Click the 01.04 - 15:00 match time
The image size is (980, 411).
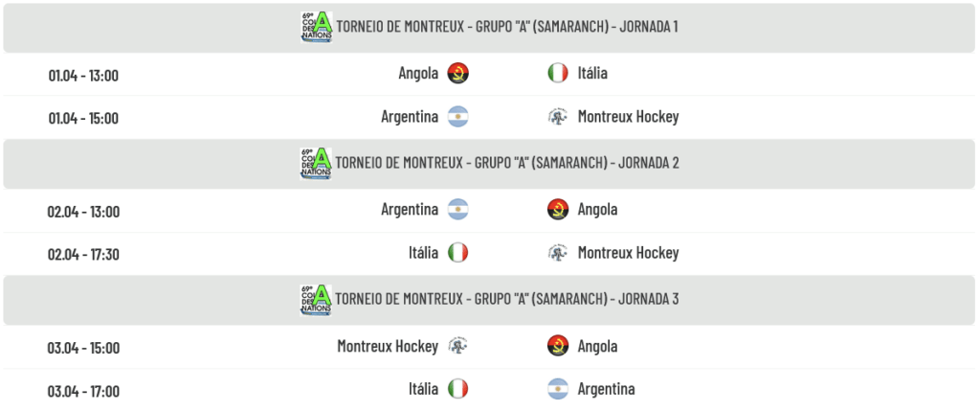coord(83,119)
